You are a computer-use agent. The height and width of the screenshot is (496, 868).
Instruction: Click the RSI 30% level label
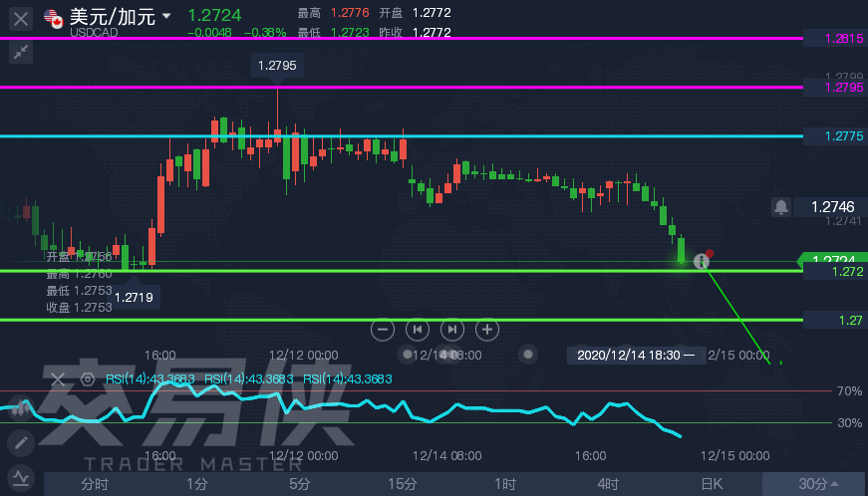click(850, 423)
